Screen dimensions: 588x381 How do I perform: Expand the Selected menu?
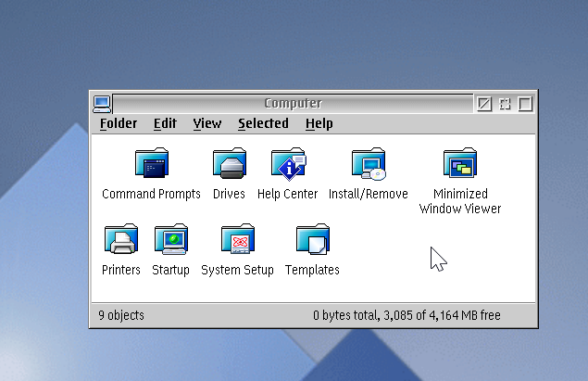tap(263, 123)
